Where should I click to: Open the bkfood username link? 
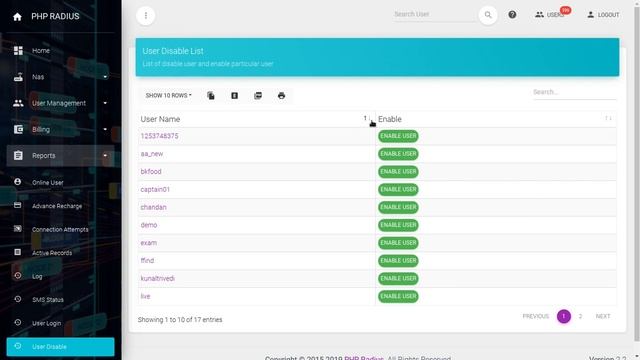click(151, 171)
